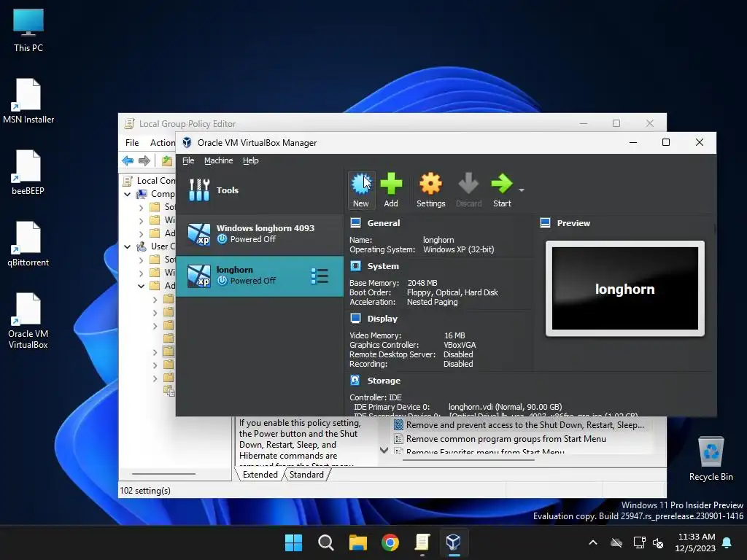Collapse the Computer Configuration tree node

click(x=127, y=194)
